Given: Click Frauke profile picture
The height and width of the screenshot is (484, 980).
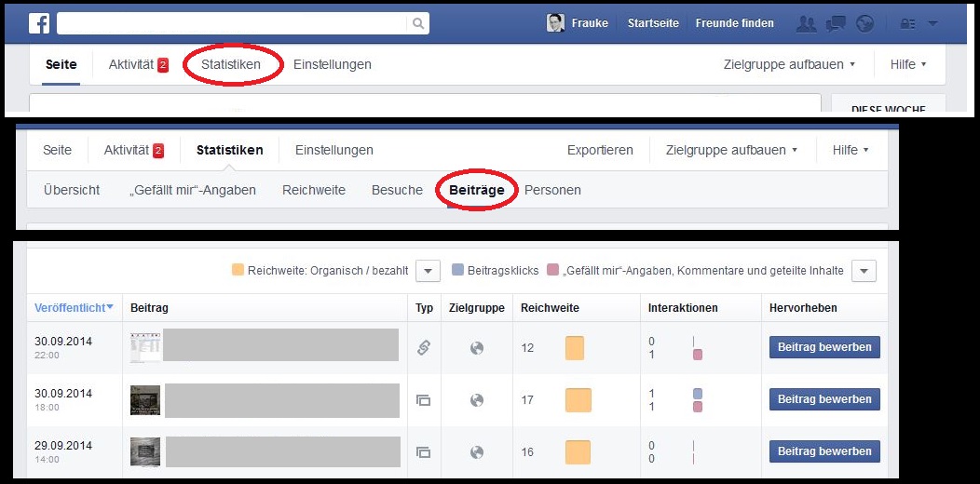Looking at the screenshot, I should coord(555,23).
